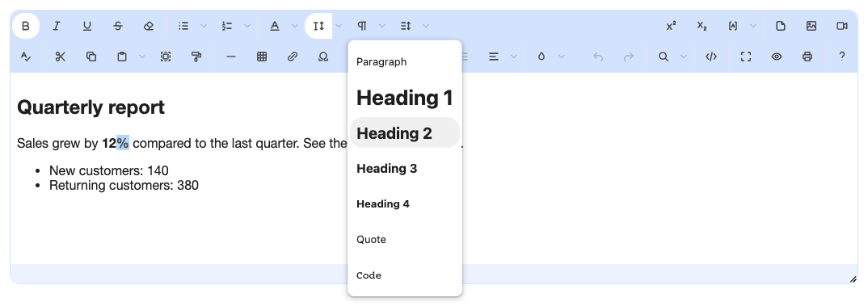Click the eraser clear formatting icon

pos(149,26)
